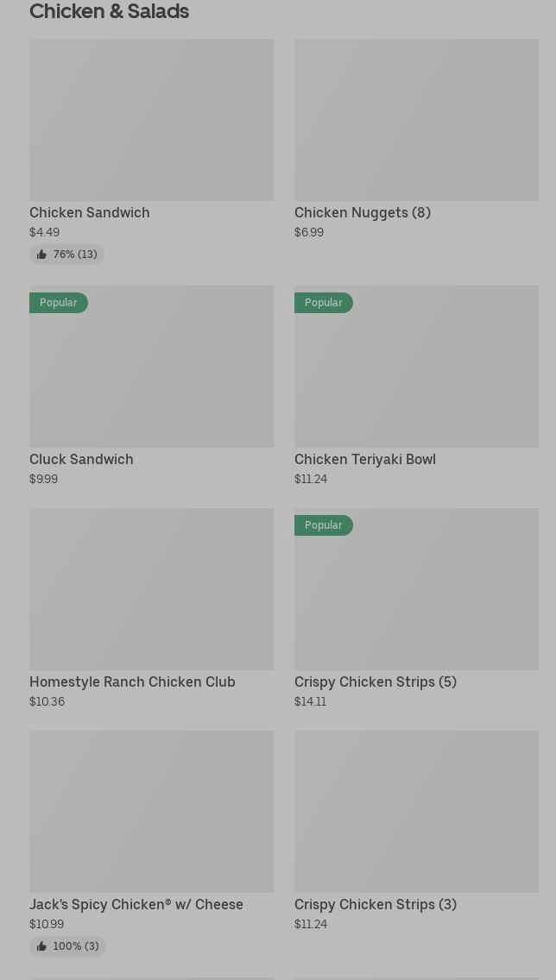Click the Popular badge on Cluck Sandwich

coord(59,303)
